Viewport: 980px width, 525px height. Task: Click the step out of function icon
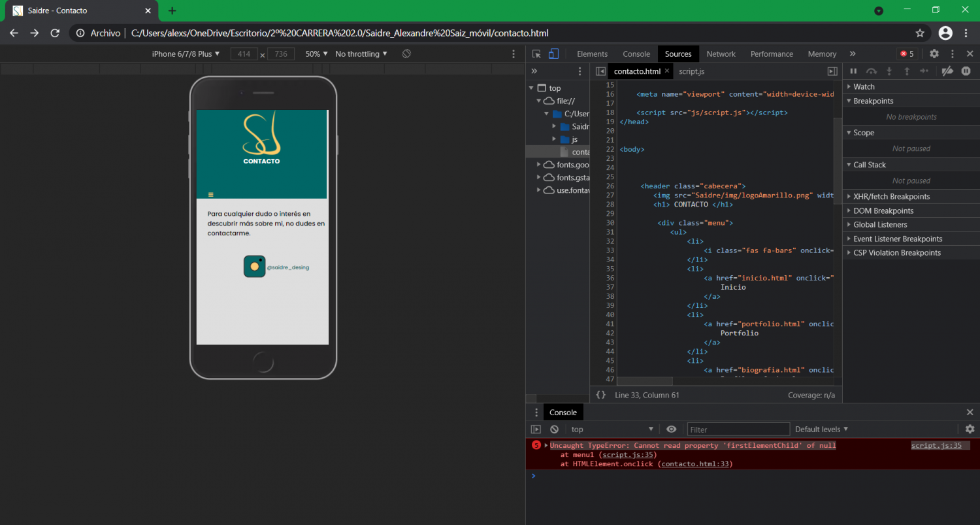(x=906, y=71)
